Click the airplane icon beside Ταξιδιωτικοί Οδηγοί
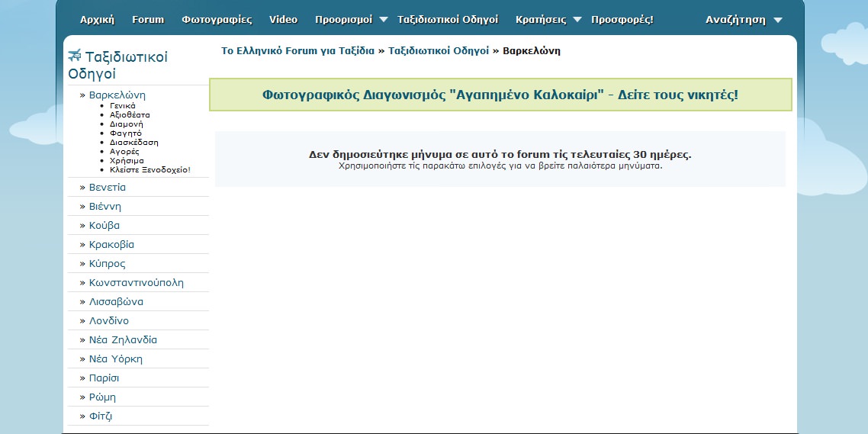The height and width of the screenshot is (434, 868). 75,56
